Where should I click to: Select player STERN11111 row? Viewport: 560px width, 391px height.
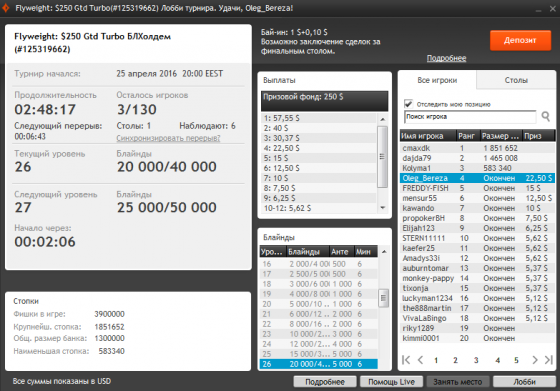tap(477, 238)
